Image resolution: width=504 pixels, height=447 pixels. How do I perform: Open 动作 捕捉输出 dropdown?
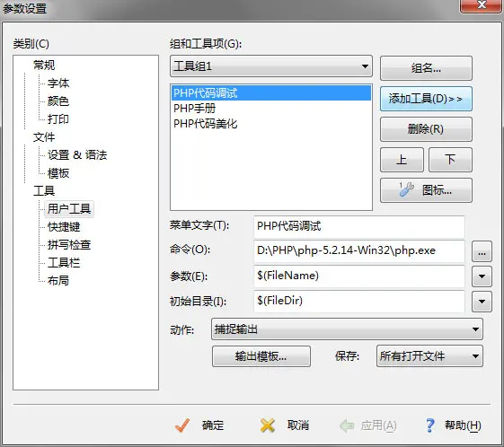coord(347,329)
